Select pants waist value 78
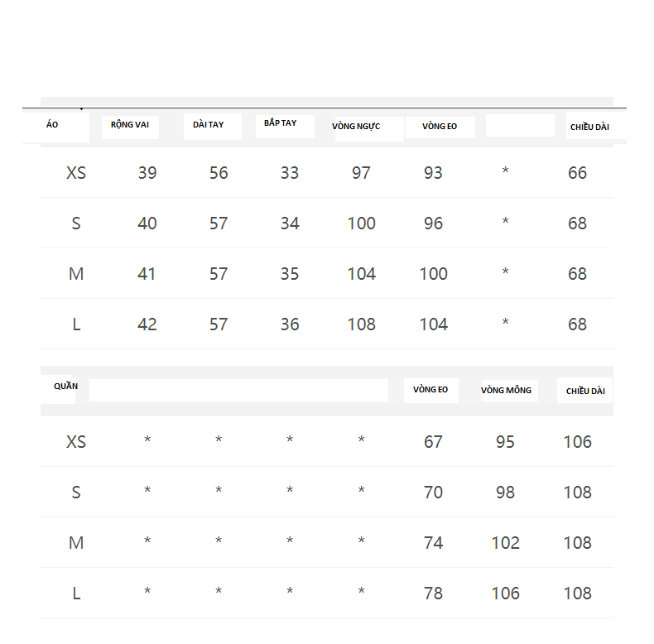The image size is (654, 644). coord(434,594)
